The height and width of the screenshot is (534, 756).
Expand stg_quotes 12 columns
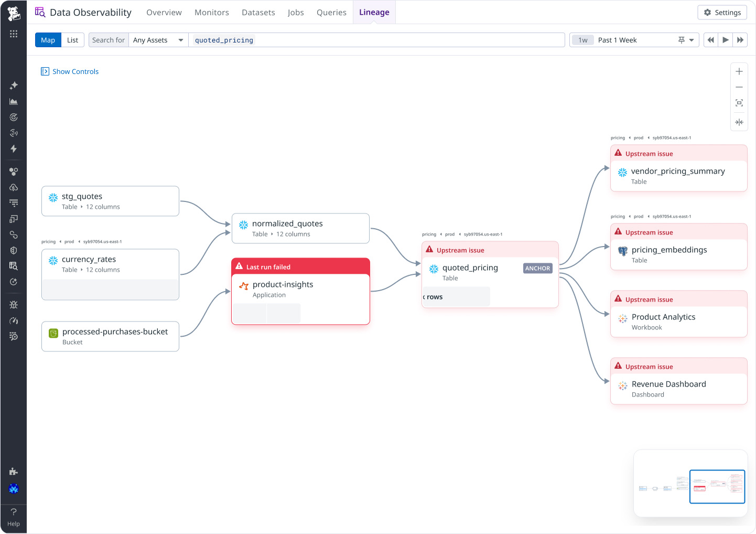[100, 207]
